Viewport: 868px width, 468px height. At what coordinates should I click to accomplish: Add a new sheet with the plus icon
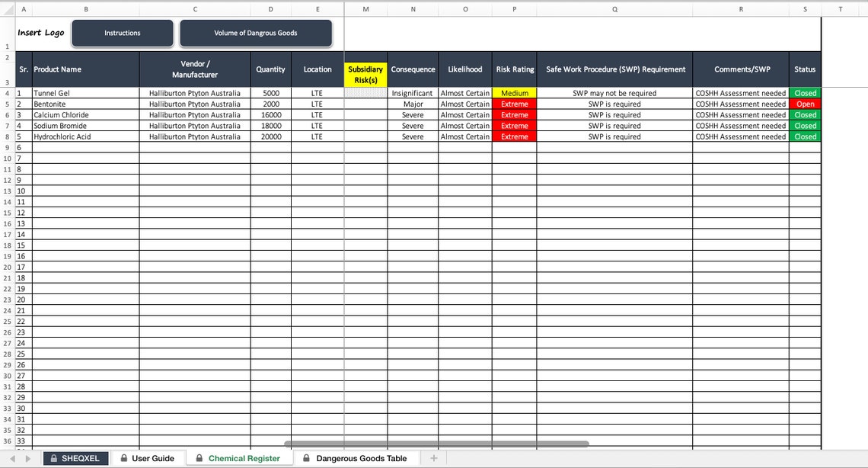pyautogui.click(x=433, y=458)
